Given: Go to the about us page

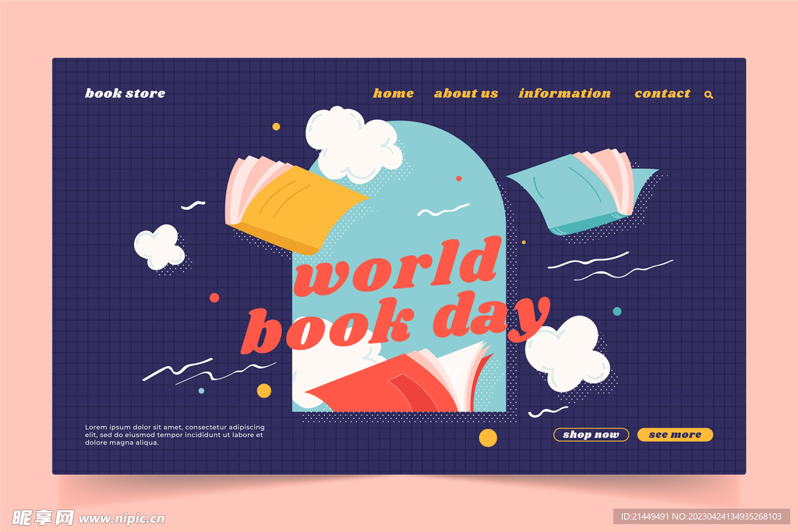Looking at the screenshot, I should (x=466, y=93).
